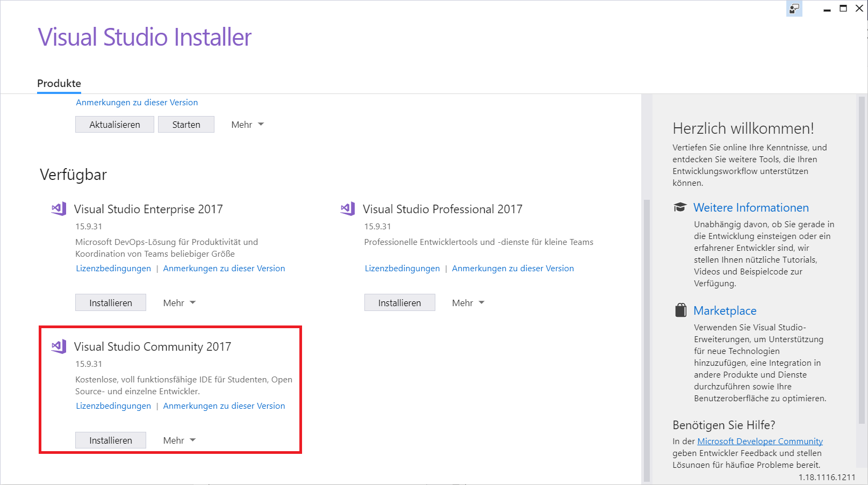Click the Visual Studio Installer title text
Image resolution: width=868 pixels, height=485 pixels.
(x=145, y=38)
